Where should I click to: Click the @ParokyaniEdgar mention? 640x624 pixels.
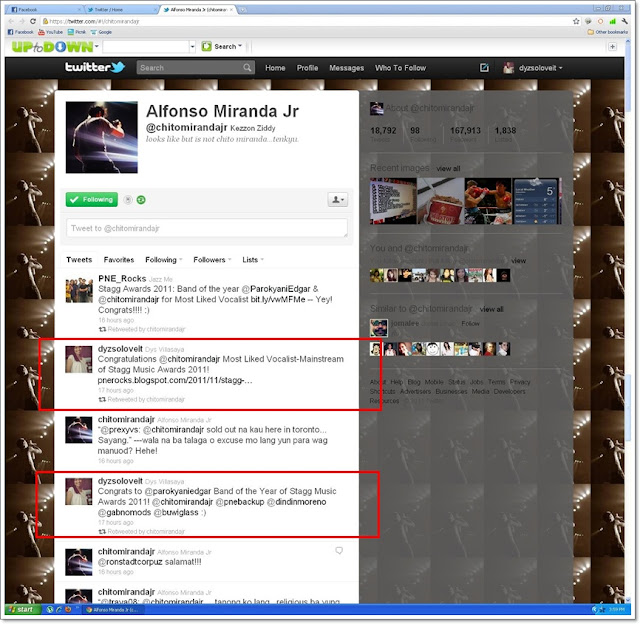click(x=276, y=289)
